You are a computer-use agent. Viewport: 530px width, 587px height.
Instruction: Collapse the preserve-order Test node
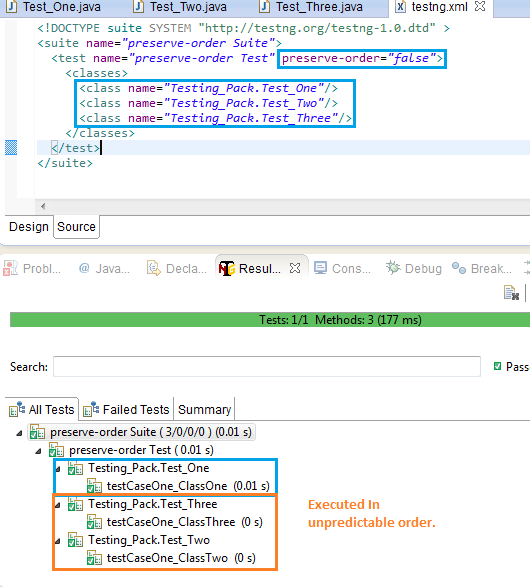coord(38,451)
